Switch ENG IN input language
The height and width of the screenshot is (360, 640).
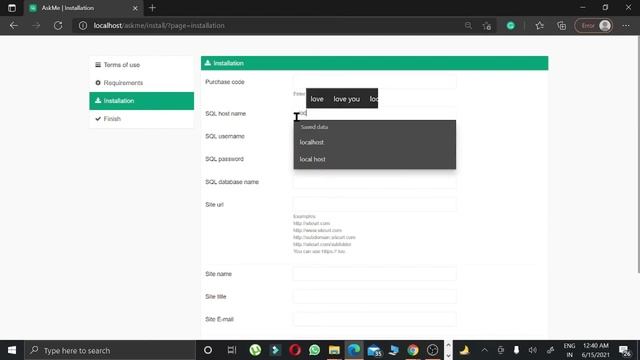point(569,350)
